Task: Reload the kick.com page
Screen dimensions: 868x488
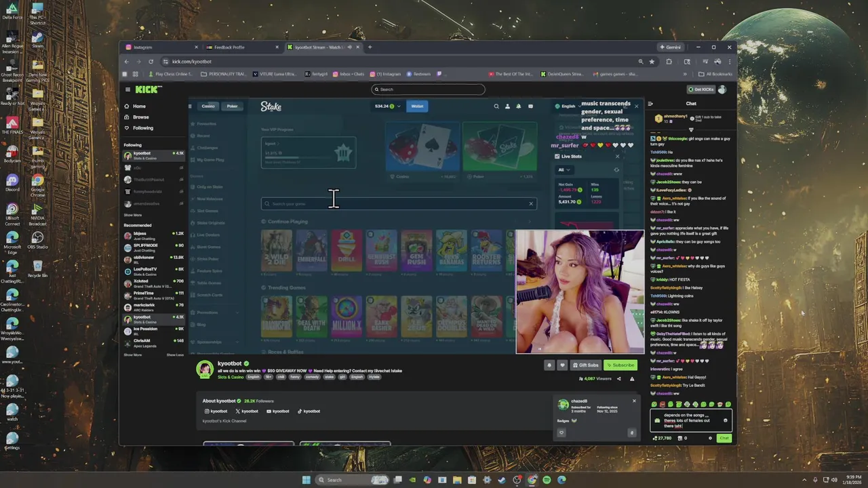Action: pyautogui.click(x=151, y=62)
